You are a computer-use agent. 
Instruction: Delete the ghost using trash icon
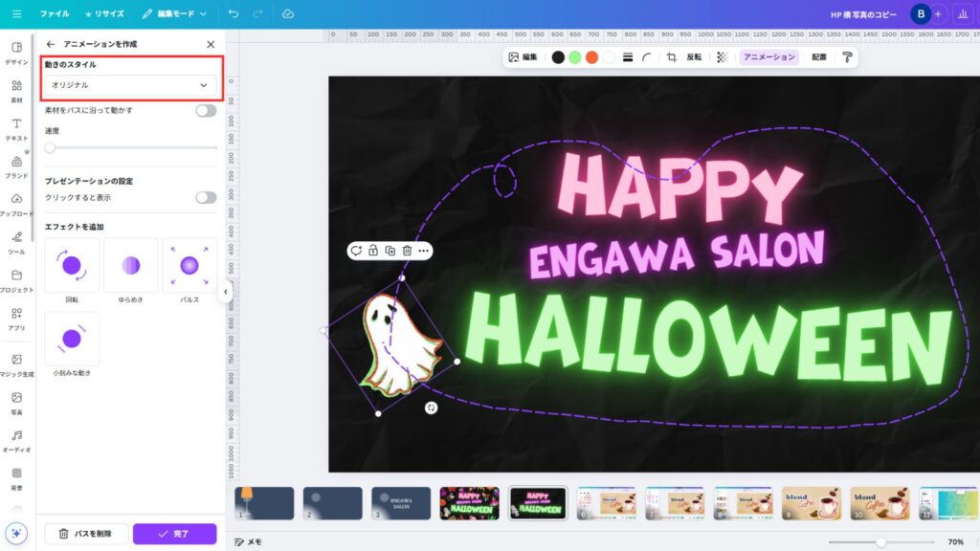407,251
